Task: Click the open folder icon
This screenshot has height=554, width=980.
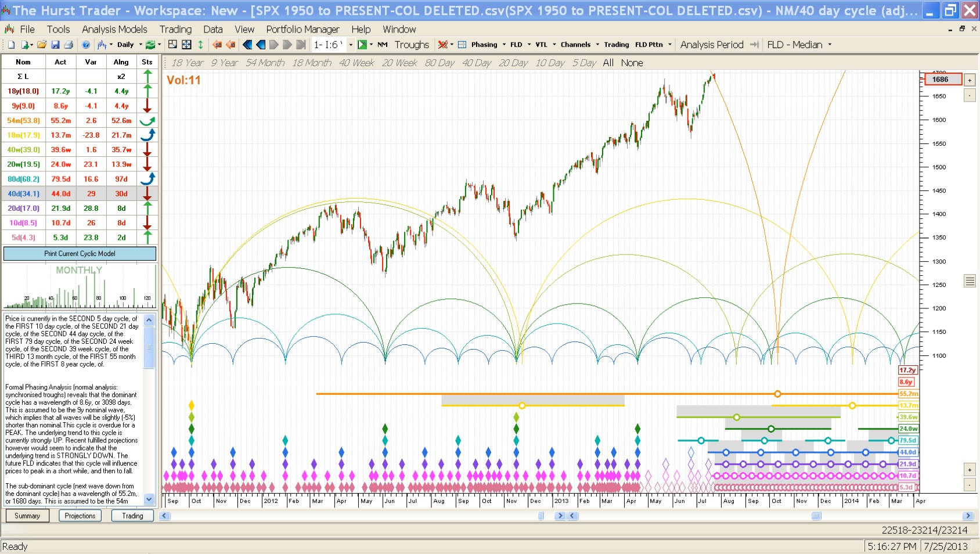Action: pos(41,45)
